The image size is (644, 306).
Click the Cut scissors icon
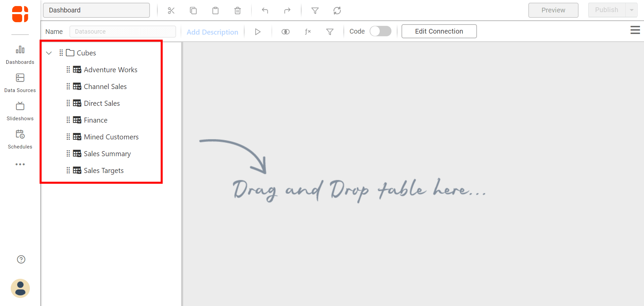[x=171, y=11]
